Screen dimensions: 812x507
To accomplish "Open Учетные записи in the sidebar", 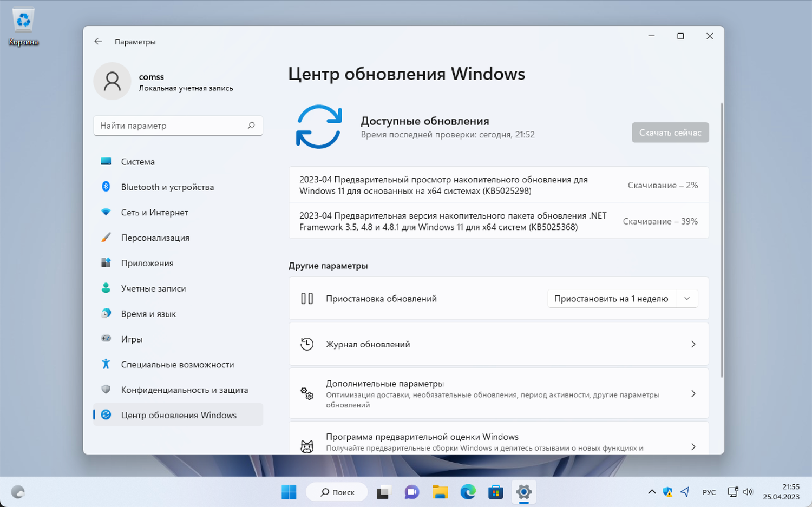I will pyautogui.click(x=178, y=289).
